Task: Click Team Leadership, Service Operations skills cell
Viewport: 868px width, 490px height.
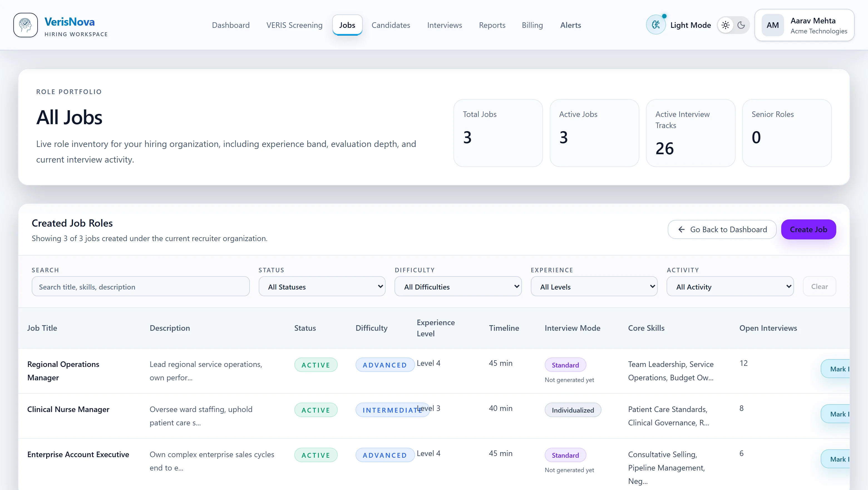Action: click(670, 371)
